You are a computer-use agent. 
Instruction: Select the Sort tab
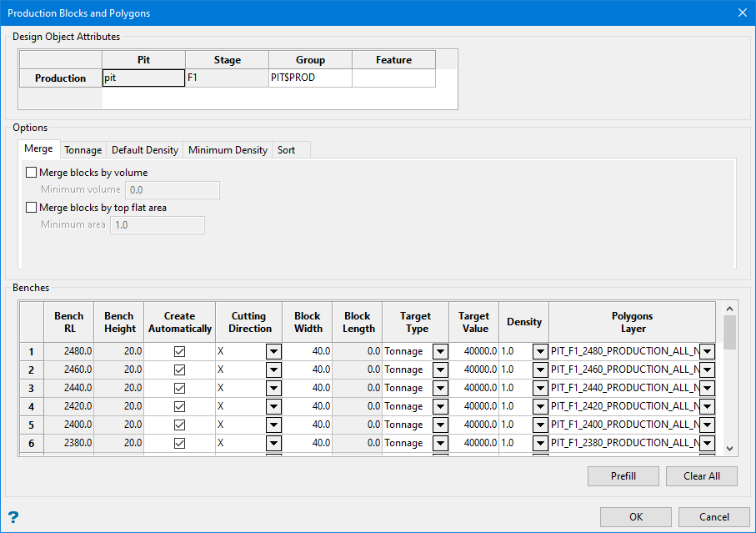[x=286, y=150]
